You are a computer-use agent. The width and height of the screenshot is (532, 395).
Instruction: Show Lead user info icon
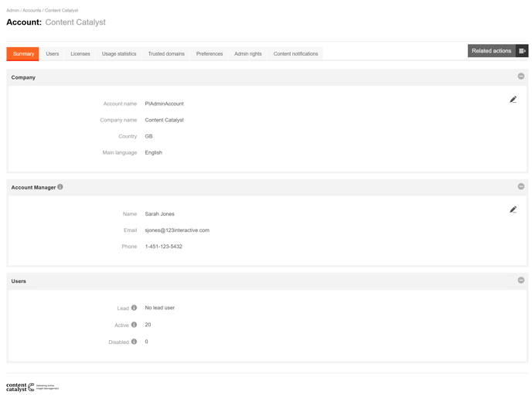[134, 308]
